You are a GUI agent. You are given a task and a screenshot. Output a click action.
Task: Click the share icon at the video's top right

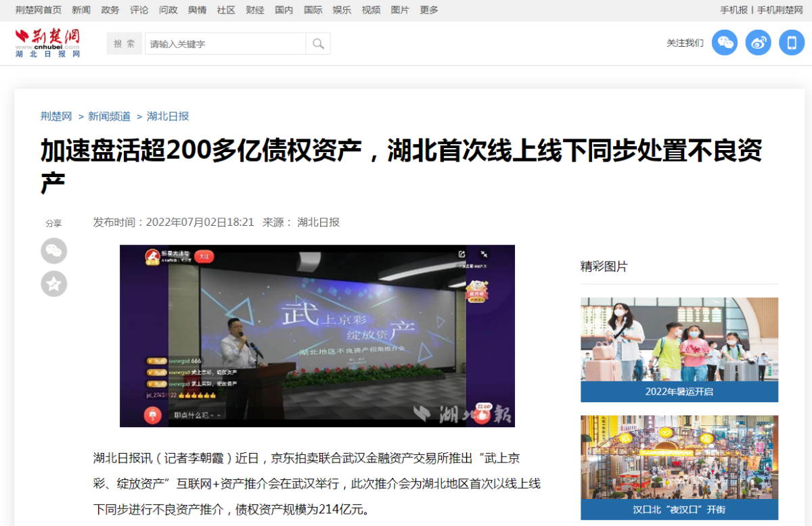point(462,254)
